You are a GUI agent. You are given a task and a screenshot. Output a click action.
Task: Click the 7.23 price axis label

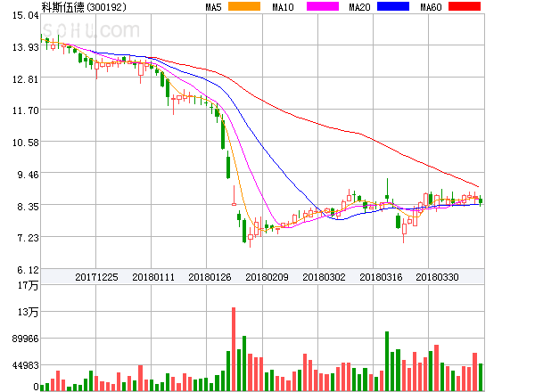click(x=28, y=238)
